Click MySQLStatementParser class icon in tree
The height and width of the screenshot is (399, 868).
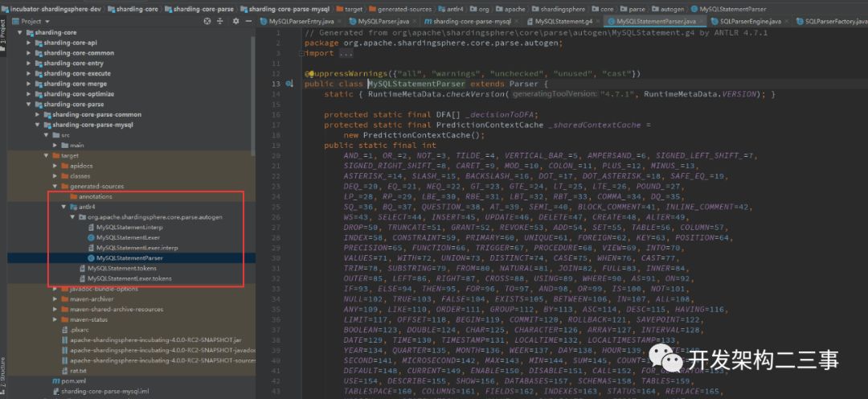[92, 258]
